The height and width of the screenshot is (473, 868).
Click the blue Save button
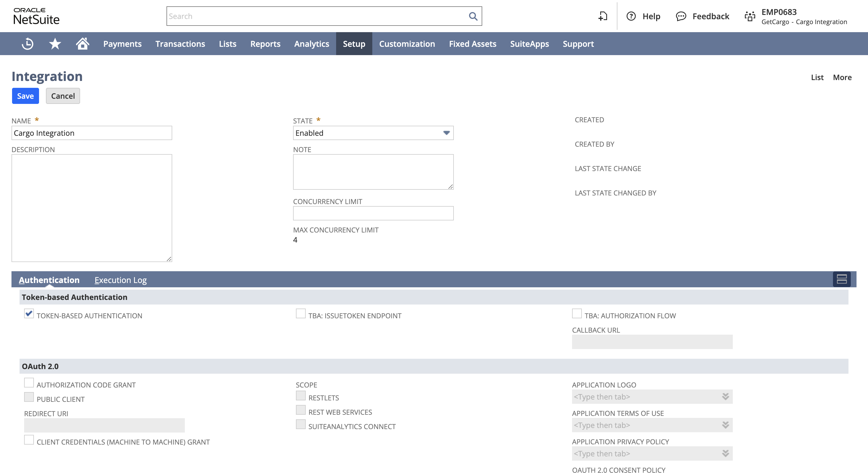26,96
